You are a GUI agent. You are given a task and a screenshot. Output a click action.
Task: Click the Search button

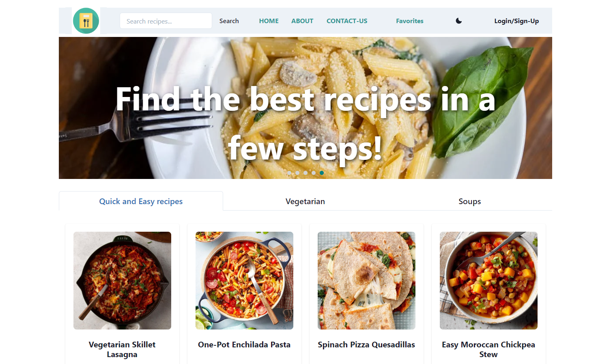point(229,21)
